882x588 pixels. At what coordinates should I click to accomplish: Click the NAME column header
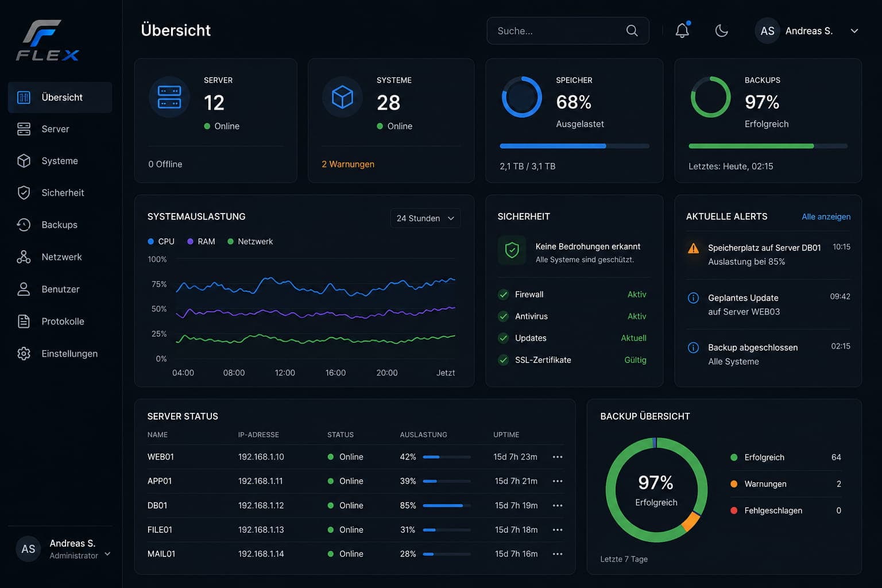tap(157, 435)
